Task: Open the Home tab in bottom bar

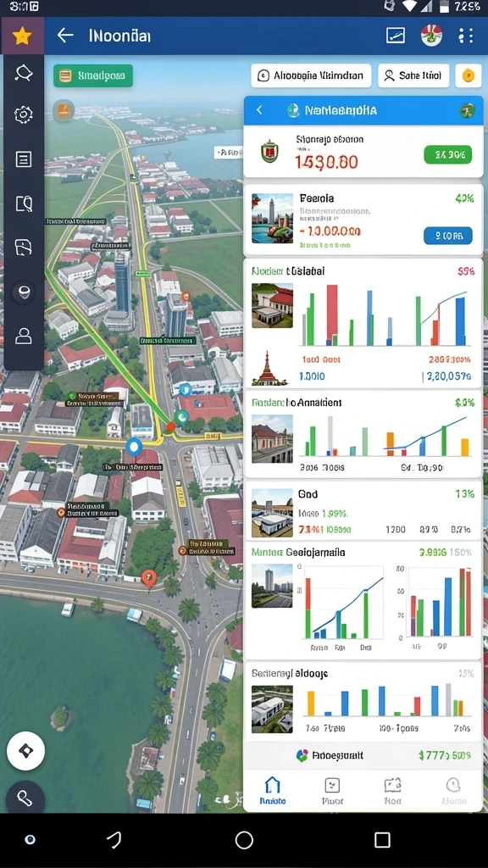Action: (272, 791)
